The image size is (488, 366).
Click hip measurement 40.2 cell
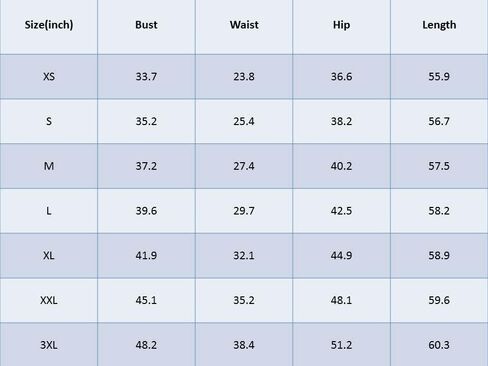341,166
